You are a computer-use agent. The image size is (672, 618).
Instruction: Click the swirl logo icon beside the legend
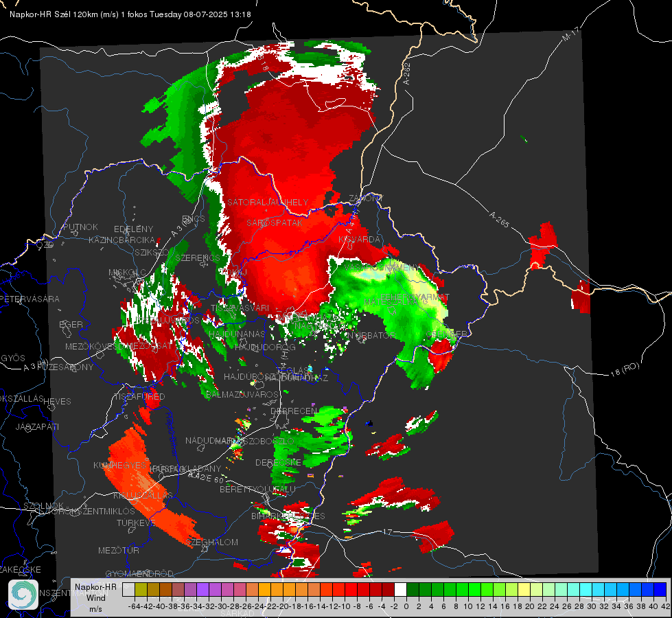[23, 595]
